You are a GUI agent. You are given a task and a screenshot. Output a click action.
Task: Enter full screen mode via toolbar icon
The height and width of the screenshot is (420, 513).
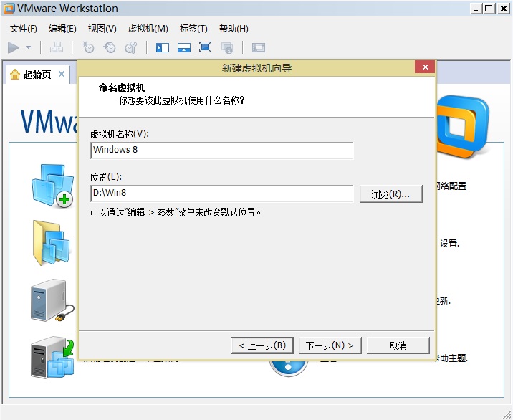pos(205,47)
